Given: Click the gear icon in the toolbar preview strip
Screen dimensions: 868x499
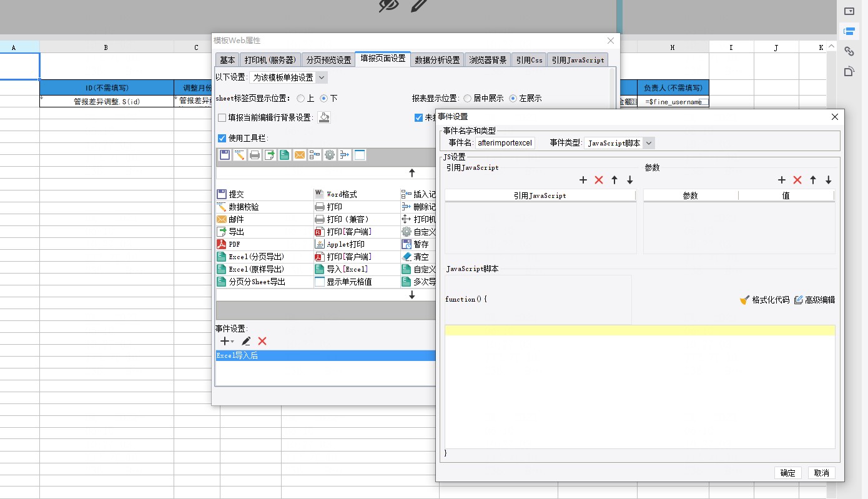Looking at the screenshot, I should point(329,155).
